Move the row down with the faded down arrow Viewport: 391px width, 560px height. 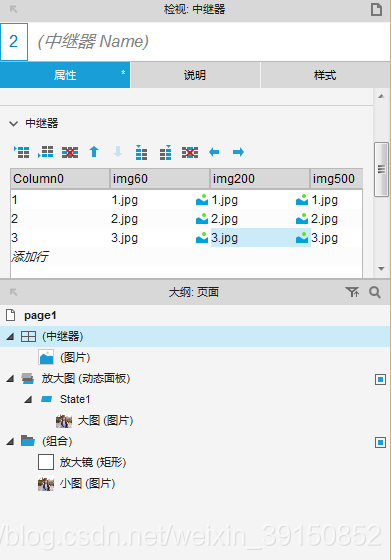pyautogui.click(x=118, y=152)
